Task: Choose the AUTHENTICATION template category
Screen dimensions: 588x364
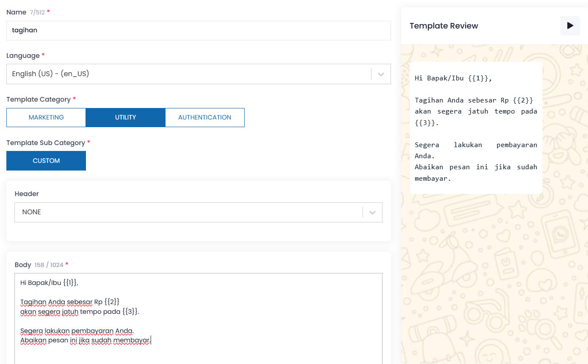Action: point(205,117)
